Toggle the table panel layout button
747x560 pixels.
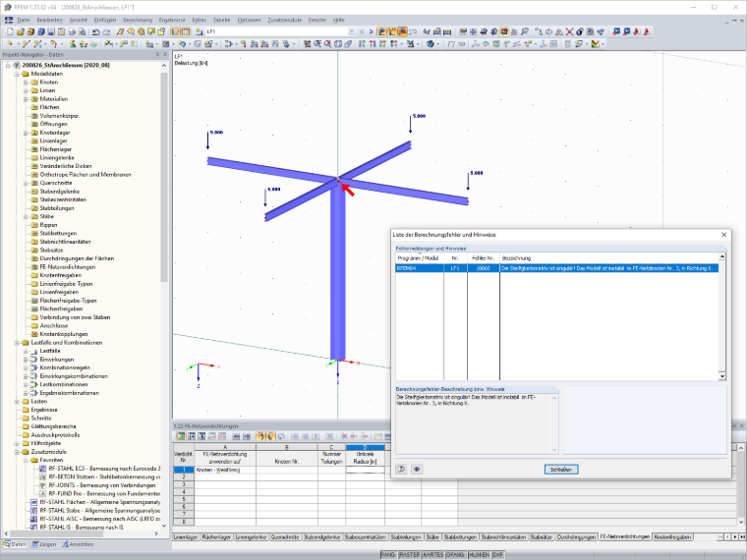coord(186,31)
